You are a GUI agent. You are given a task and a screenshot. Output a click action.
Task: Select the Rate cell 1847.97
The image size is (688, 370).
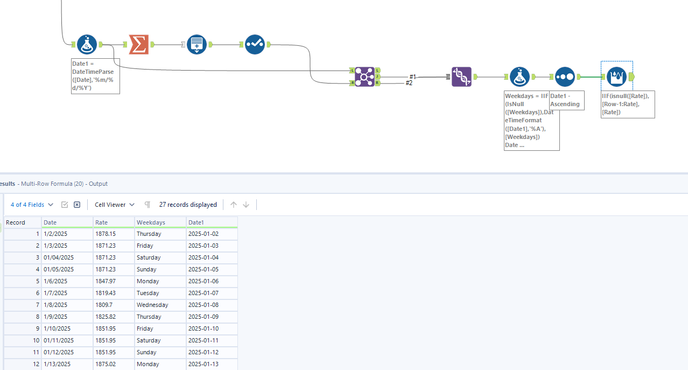pos(114,281)
